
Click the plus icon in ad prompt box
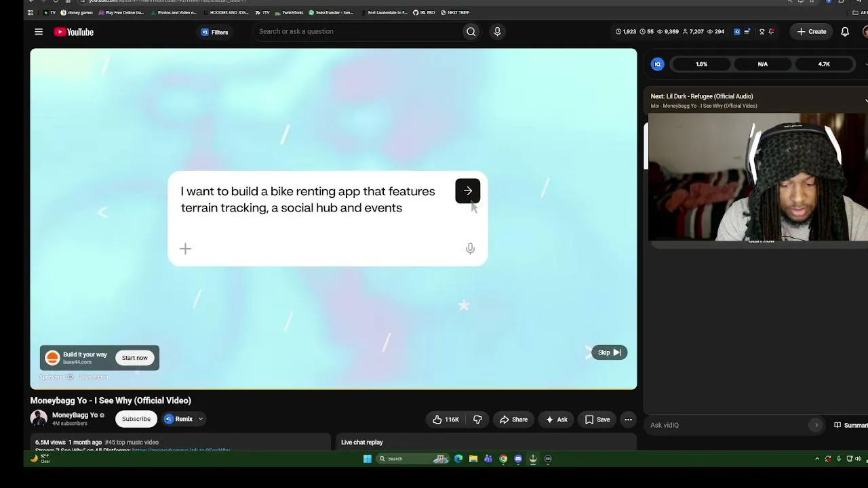point(185,249)
